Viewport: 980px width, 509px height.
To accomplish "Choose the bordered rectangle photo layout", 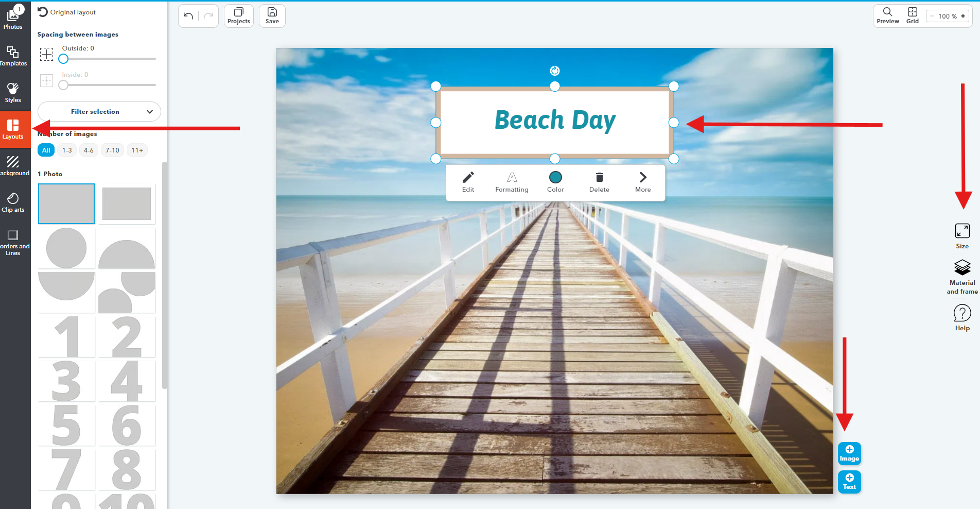I will click(x=127, y=203).
